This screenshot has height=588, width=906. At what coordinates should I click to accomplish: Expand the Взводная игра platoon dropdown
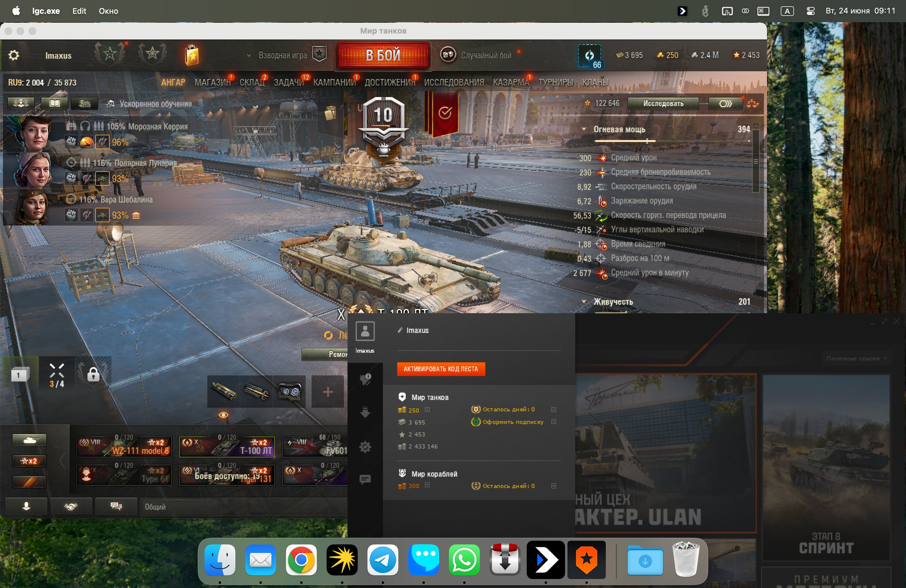pyautogui.click(x=249, y=55)
